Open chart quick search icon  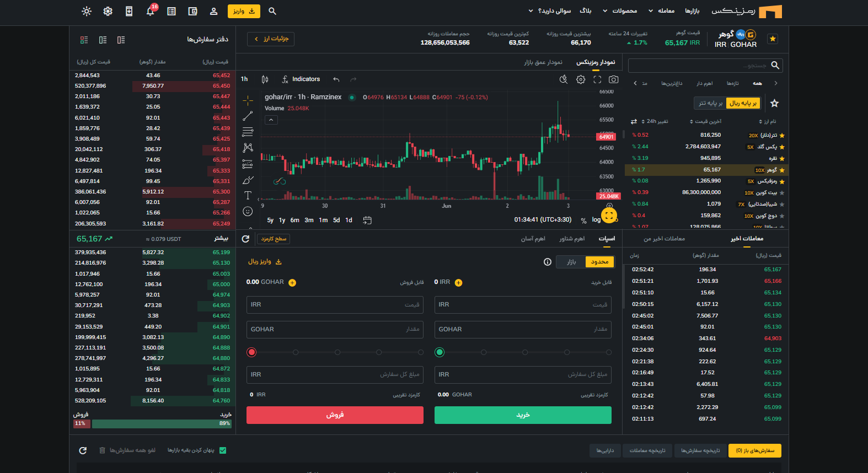tap(564, 79)
